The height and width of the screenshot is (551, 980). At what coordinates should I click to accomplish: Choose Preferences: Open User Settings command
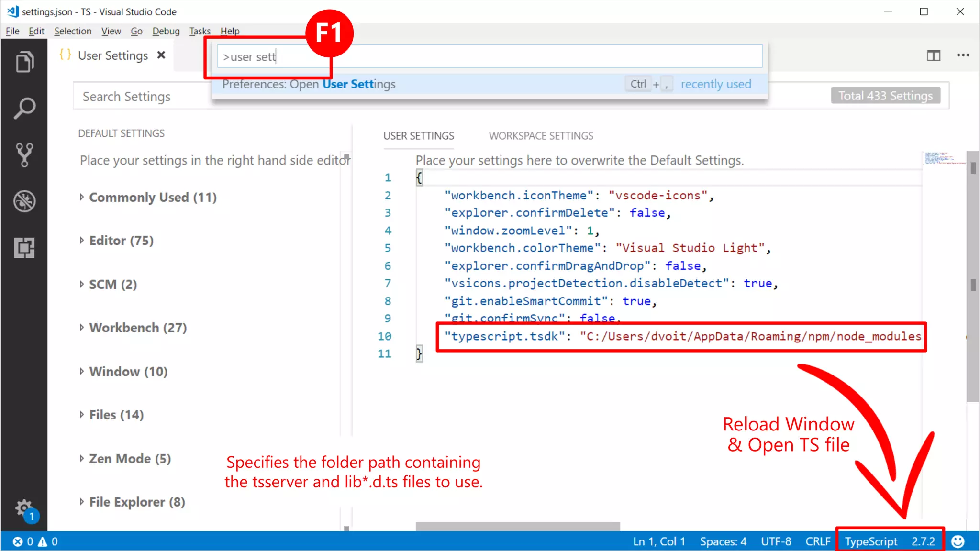[490, 84]
